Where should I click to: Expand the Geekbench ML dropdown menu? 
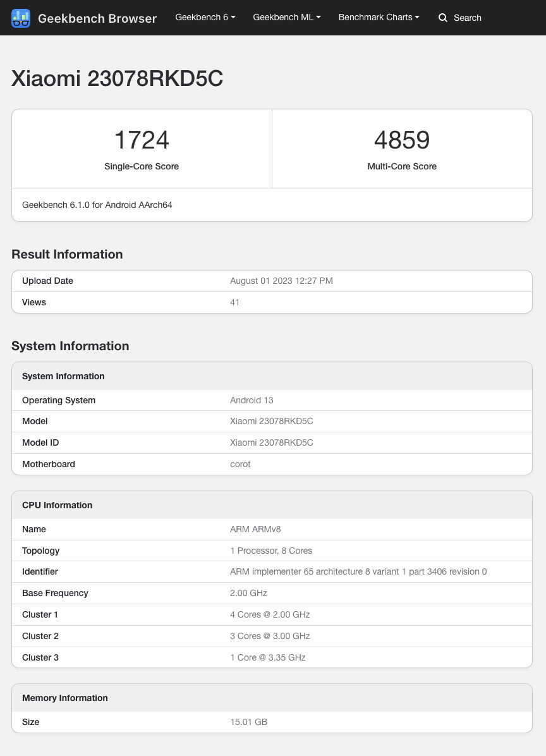pyautogui.click(x=287, y=17)
